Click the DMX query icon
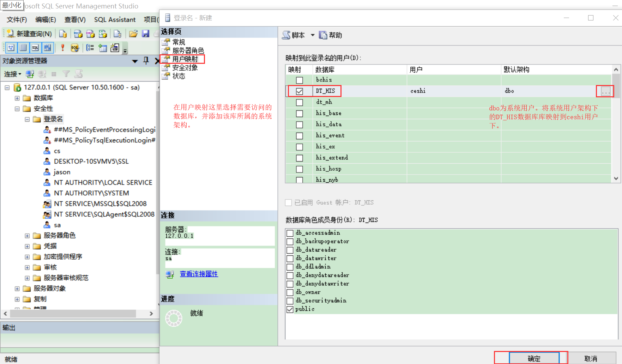 click(x=90, y=34)
